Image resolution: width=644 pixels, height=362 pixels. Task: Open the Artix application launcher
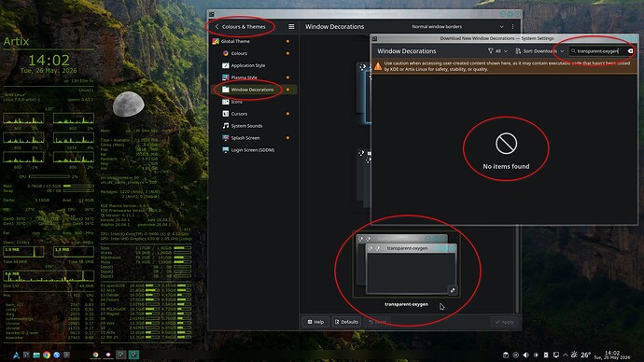tap(16, 355)
